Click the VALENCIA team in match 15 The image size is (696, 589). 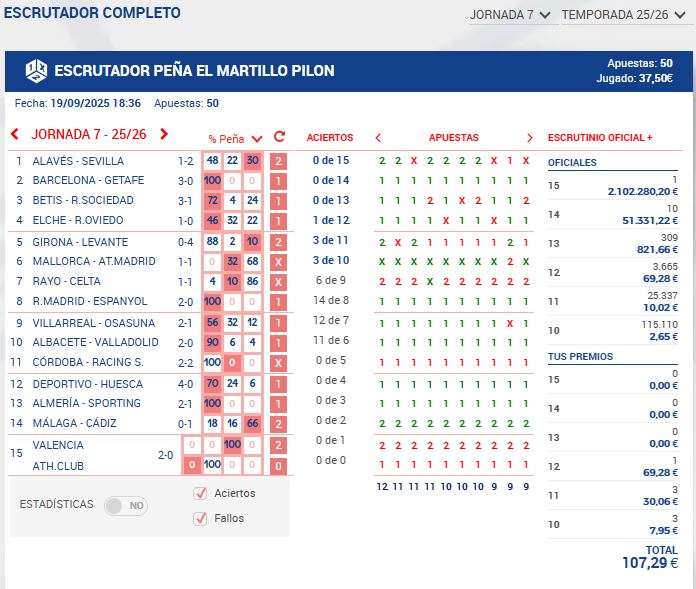(x=58, y=445)
